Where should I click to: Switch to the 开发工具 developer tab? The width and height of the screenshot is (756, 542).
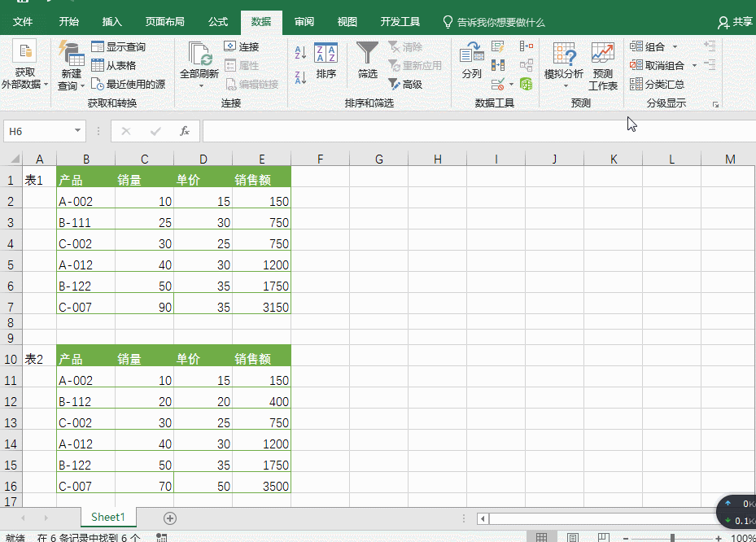pos(400,22)
